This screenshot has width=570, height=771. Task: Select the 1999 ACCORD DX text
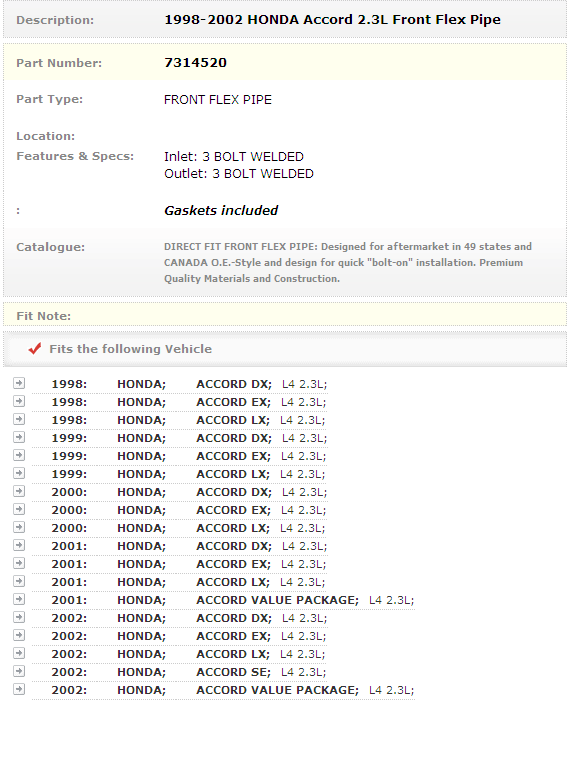[x=234, y=438]
